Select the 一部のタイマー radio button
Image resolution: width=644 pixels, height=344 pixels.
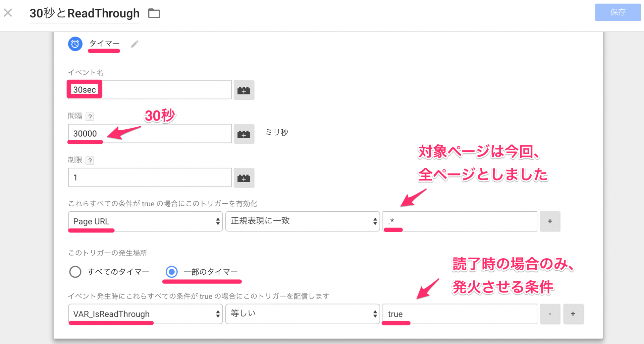[x=172, y=272]
